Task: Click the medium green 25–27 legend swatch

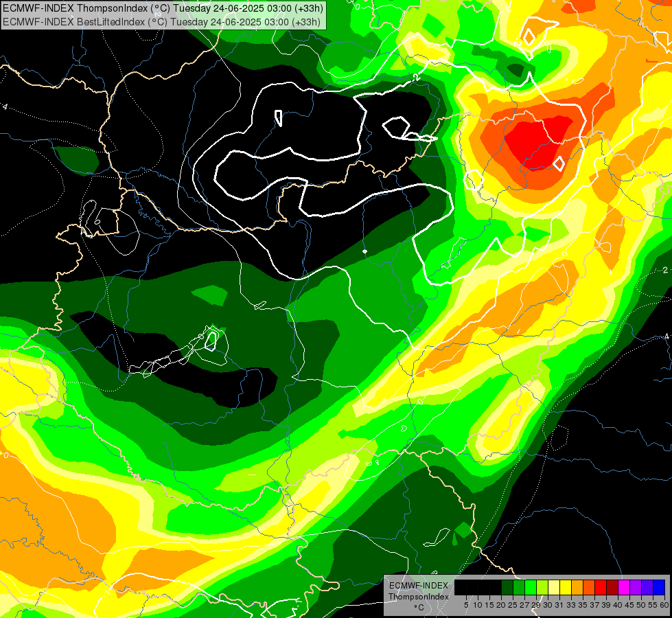Action: pyautogui.click(x=518, y=587)
